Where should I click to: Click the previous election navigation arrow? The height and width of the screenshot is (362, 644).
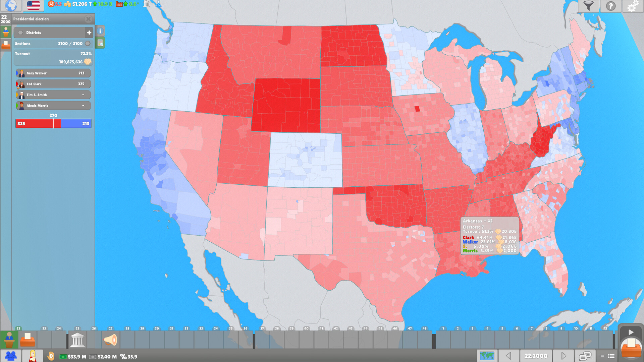click(508, 355)
